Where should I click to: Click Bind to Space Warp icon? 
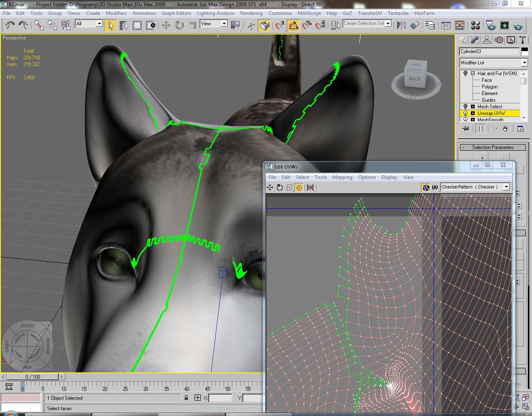(66, 25)
